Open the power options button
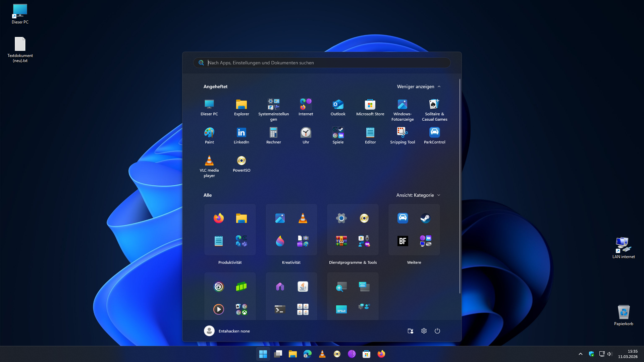 pos(437,331)
